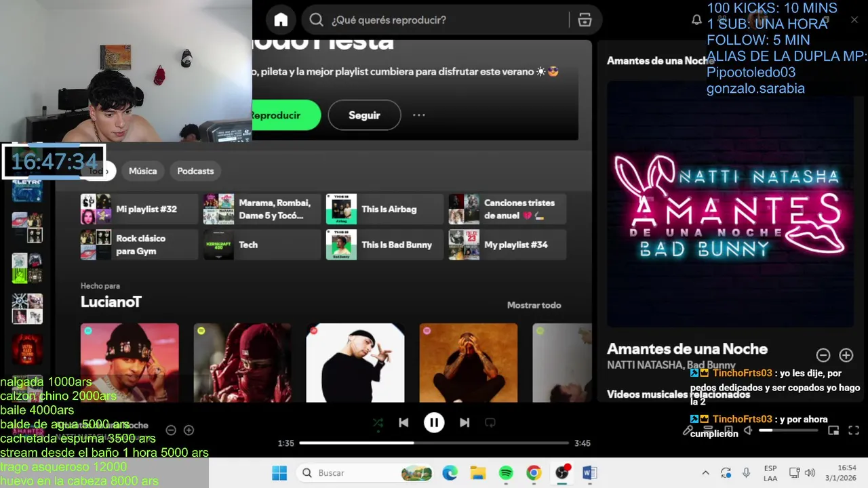Click minus icon beside right-panel song title

[x=823, y=355]
